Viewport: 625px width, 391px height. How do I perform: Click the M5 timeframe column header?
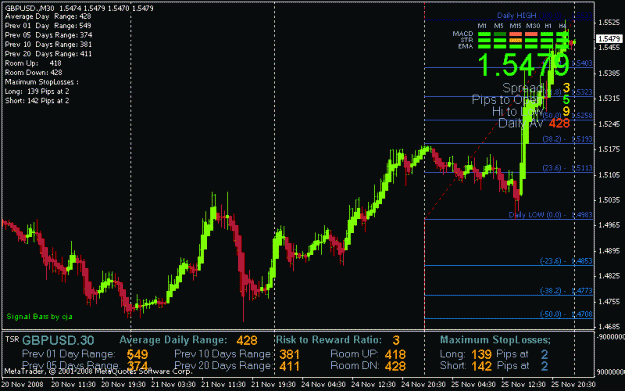click(x=499, y=26)
